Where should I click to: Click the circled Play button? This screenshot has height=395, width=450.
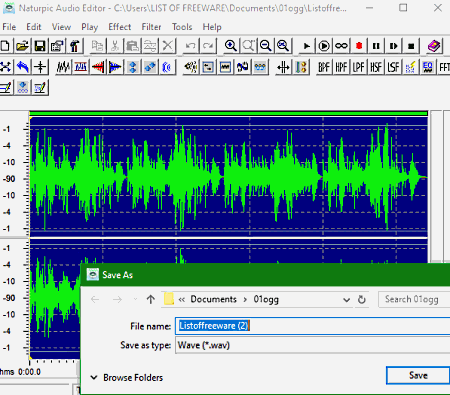[x=324, y=46]
